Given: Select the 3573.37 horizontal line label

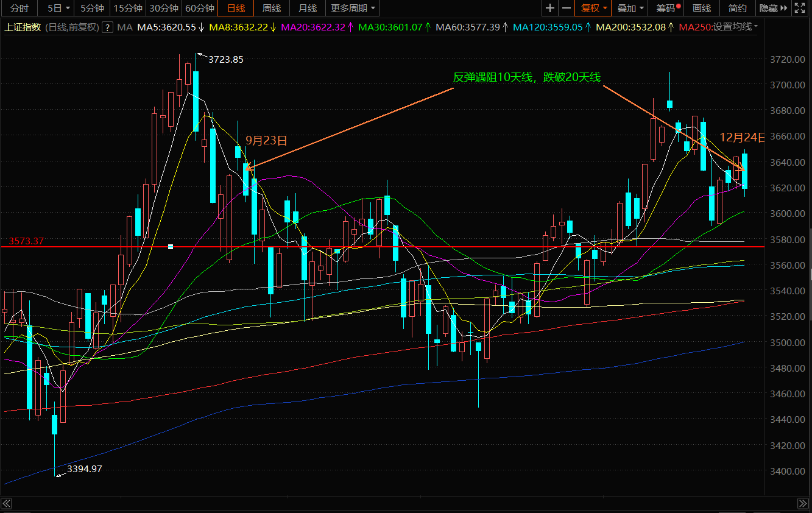Looking at the screenshot, I should (26, 241).
